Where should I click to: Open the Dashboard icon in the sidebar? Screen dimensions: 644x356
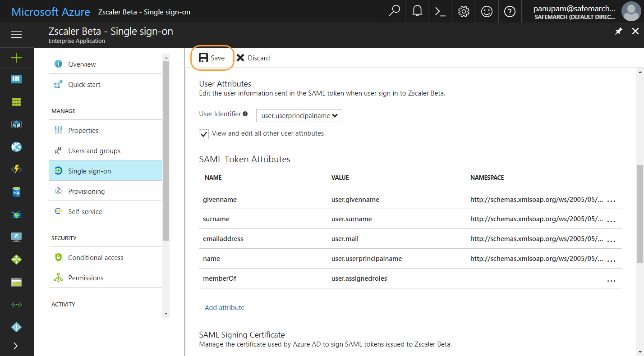click(16, 79)
